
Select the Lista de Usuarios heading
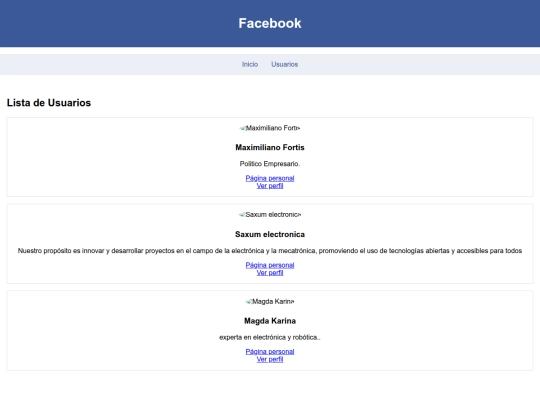click(49, 103)
